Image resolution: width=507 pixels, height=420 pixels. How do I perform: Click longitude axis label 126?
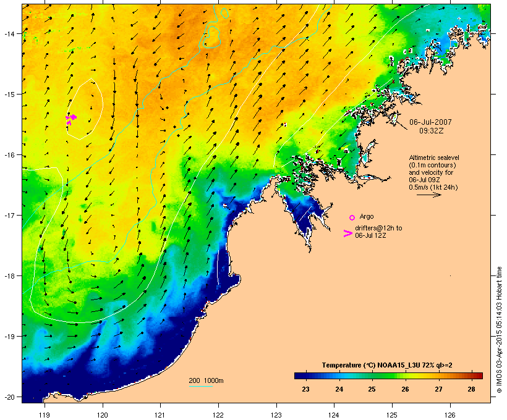pos(449,415)
